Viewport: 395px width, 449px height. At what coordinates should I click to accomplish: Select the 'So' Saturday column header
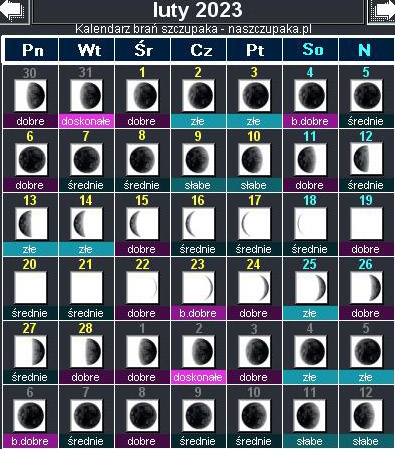point(310,50)
